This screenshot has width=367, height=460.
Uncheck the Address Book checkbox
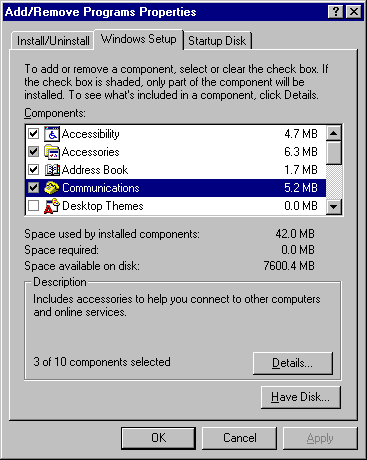[x=33, y=170]
